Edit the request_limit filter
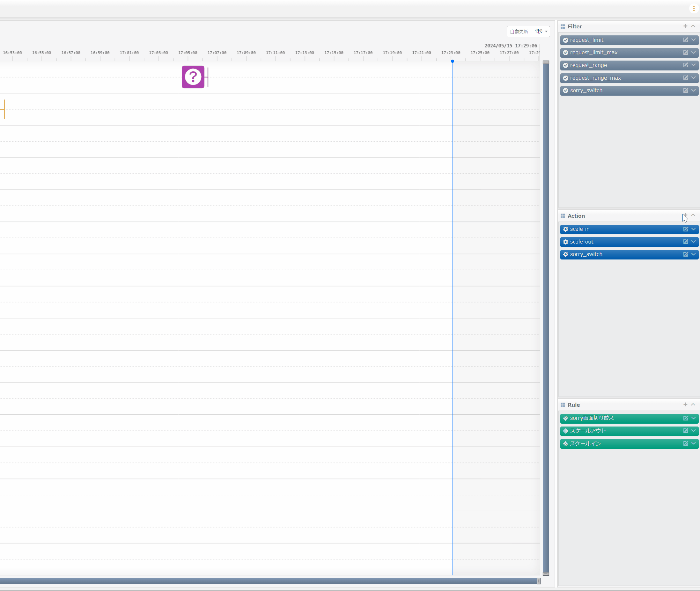Viewport: 700px width, 591px height. [686, 40]
